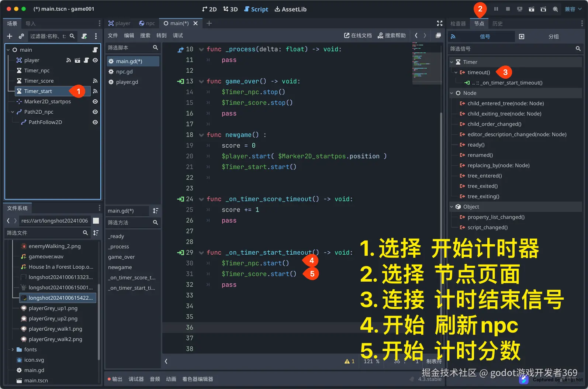Open the AssetLib workspace
The width and height of the screenshot is (588, 389).
tap(290, 9)
